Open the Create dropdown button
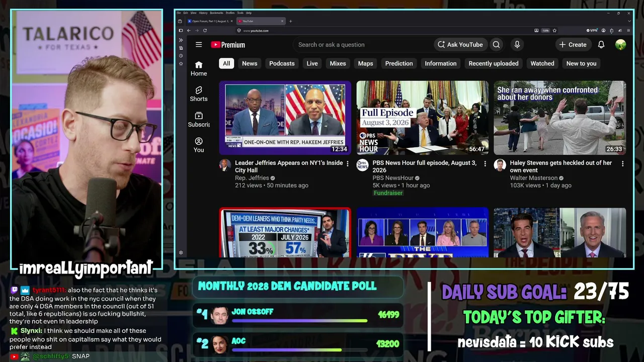The height and width of the screenshot is (362, 644). 573,45
